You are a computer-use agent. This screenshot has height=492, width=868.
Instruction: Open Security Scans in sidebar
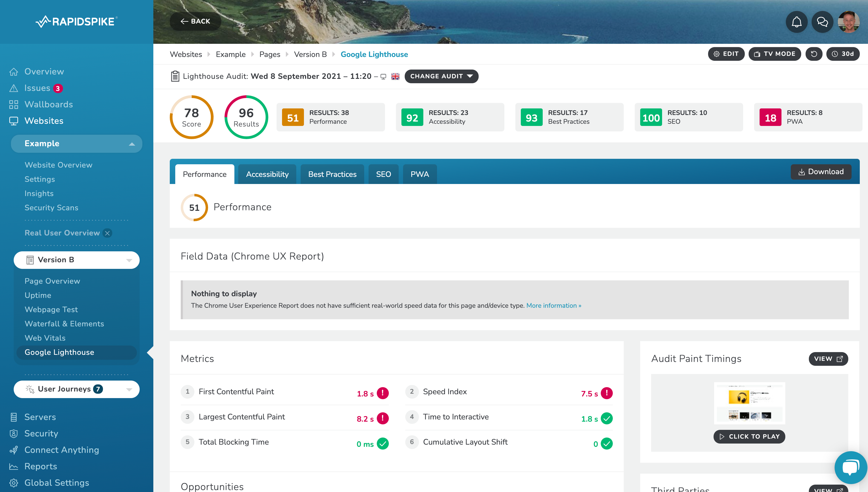[x=51, y=208]
